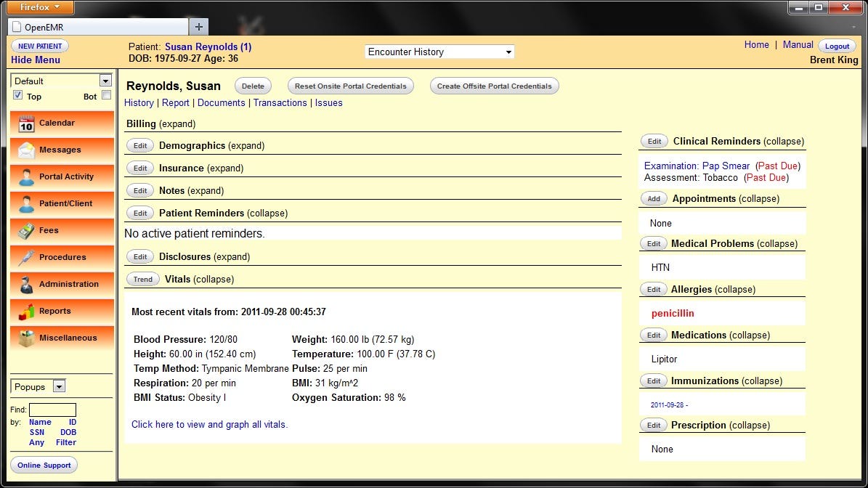Open the Calendar icon in sidebar
Image resolution: width=868 pixels, height=488 pixels.
tap(26, 123)
